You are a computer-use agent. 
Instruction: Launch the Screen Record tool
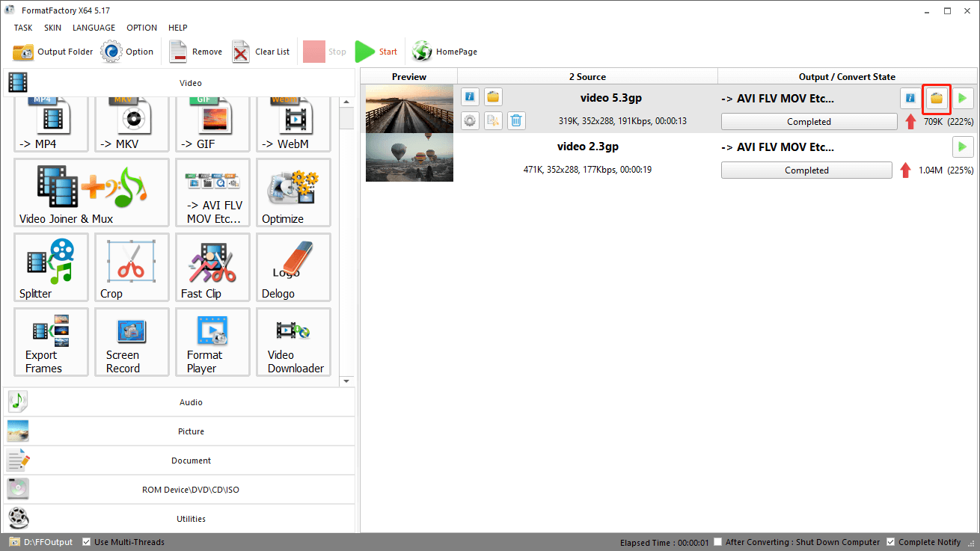click(132, 342)
